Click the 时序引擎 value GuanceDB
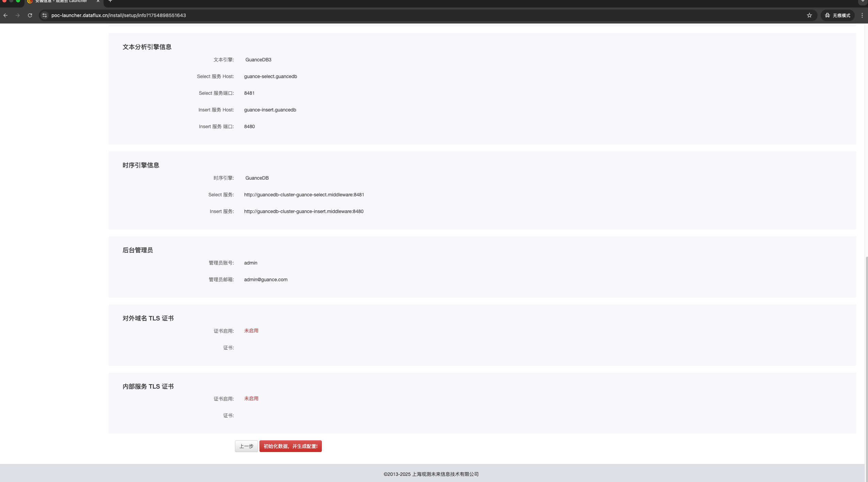 pyautogui.click(x=257, y=178)
